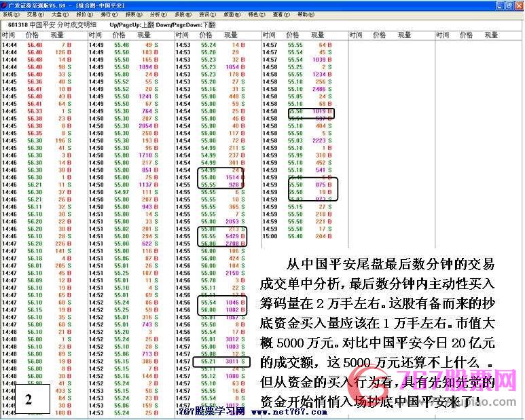Select the 2150 S volume at 14:56
Screen dimensions: 525x420
[x=235, y=273]
